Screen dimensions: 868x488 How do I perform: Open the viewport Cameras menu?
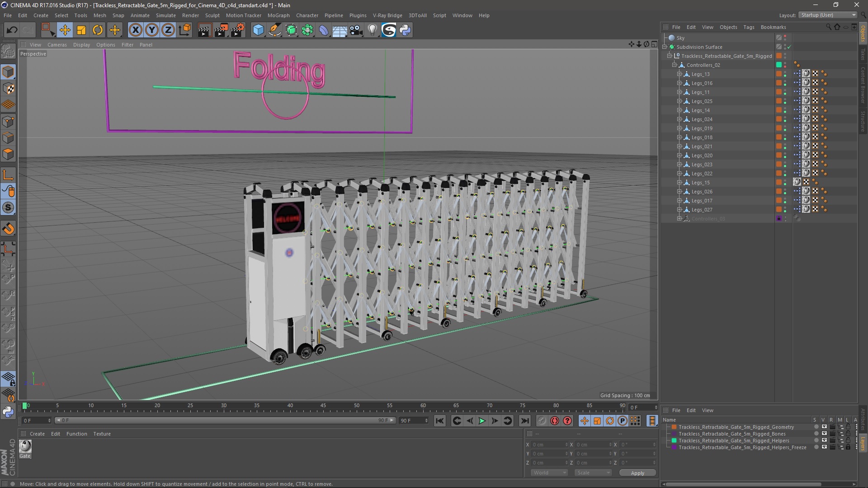coord(57,45)
